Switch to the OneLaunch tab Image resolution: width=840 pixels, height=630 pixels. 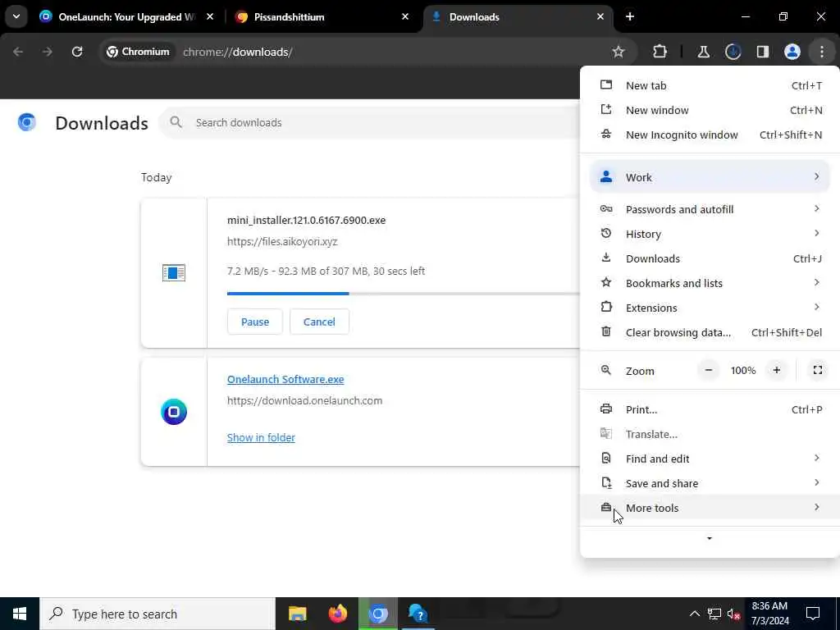tap(126, 16)
